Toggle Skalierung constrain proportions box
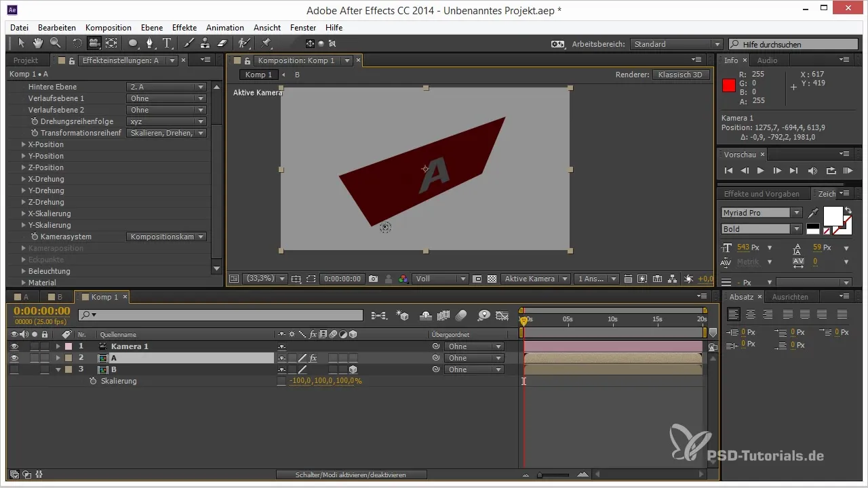The image size is (868, 488). tap(281, 381)
